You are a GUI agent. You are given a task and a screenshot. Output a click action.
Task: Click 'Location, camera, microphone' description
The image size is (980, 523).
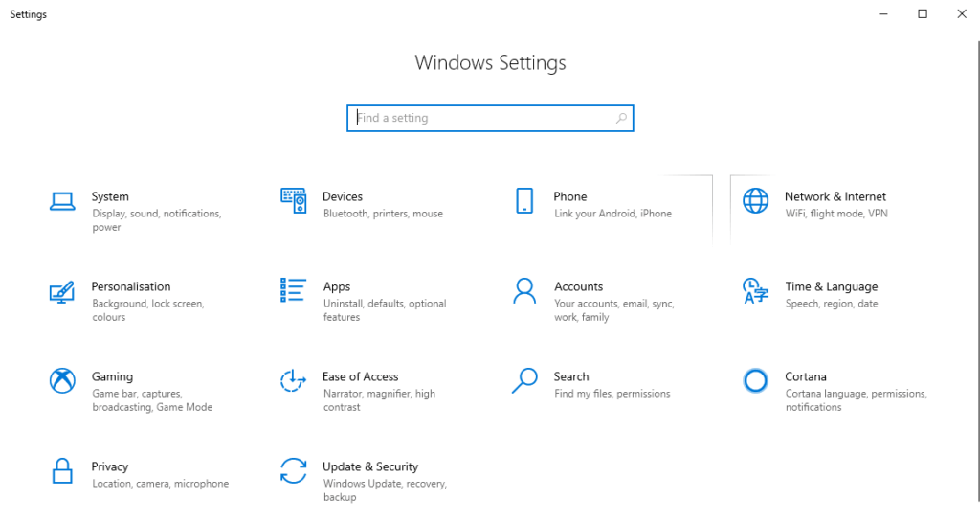161,484
